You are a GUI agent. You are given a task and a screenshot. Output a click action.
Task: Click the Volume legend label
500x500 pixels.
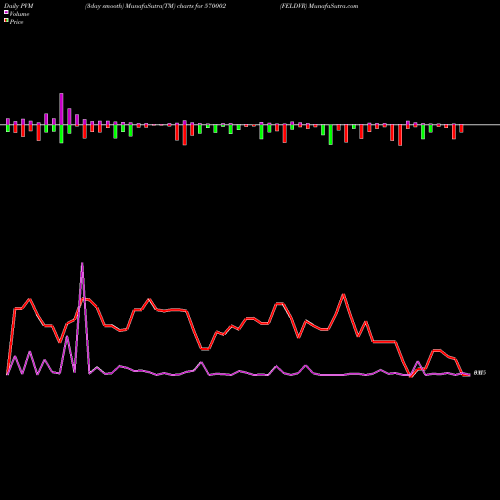(19, 14)
